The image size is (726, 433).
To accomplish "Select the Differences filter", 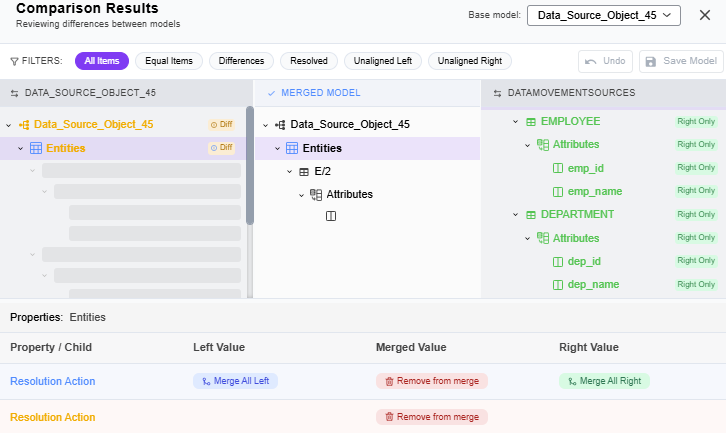I will coord(241,61).
